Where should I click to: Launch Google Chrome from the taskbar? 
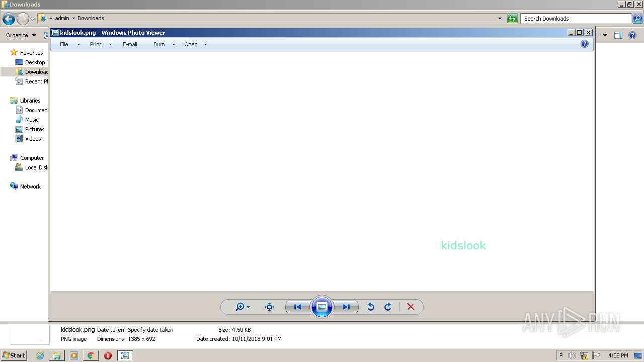[x=91, y=355]
